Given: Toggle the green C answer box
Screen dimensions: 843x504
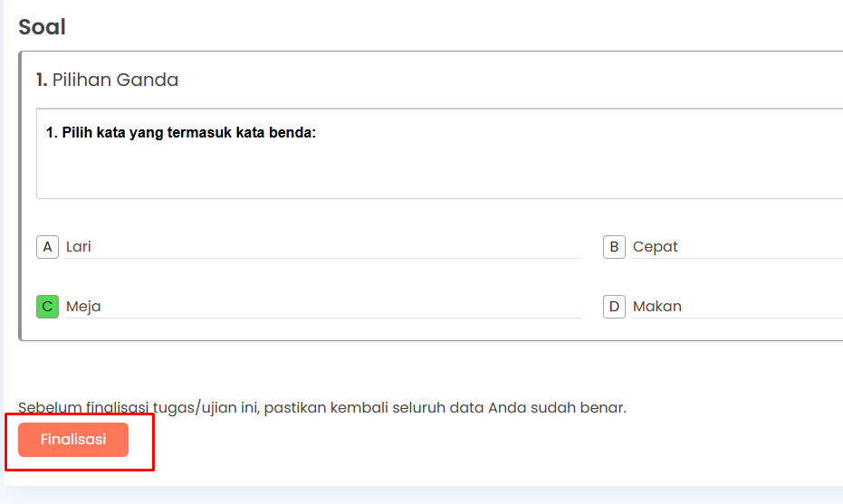Looking at the screenshot, I should [47, 307].
